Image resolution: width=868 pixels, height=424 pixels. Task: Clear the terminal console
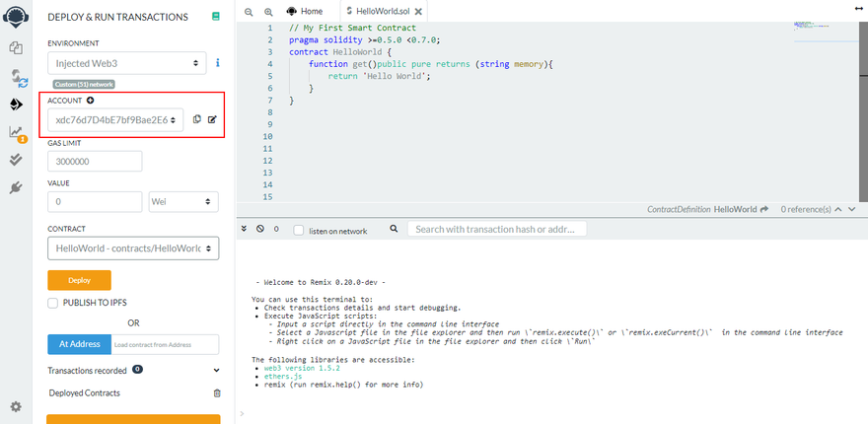260,229
